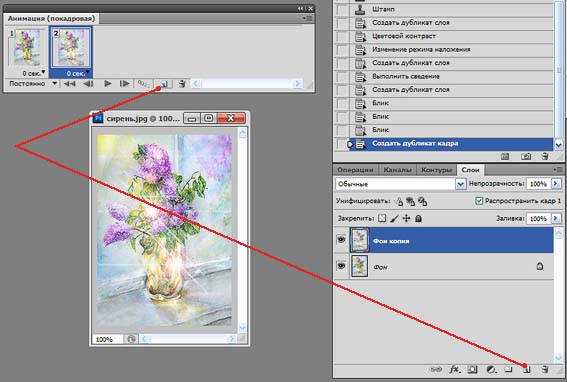The height and width of the screenshot is (382, 567).
Task: Open frame 1 delay time dropdown
Action: point(43,72)
